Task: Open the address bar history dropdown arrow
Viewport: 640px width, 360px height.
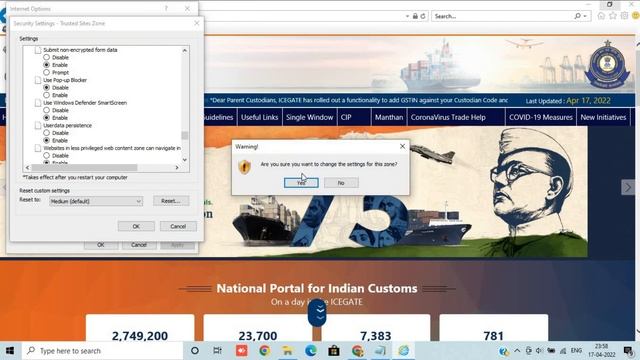Action: coord(407,16)
